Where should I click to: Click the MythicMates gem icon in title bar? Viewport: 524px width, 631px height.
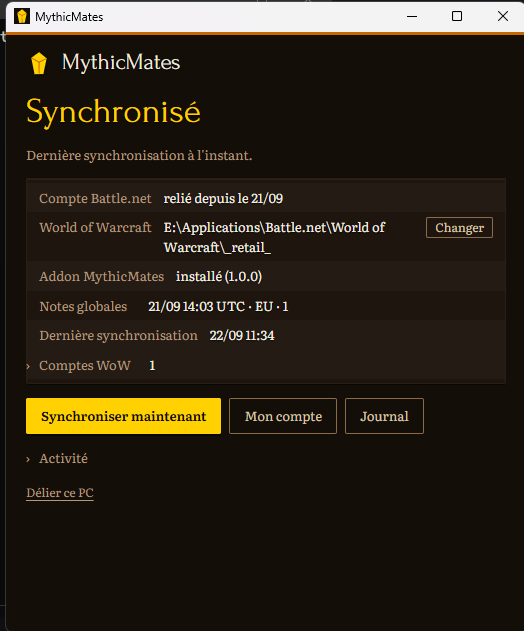pos(21,16)
